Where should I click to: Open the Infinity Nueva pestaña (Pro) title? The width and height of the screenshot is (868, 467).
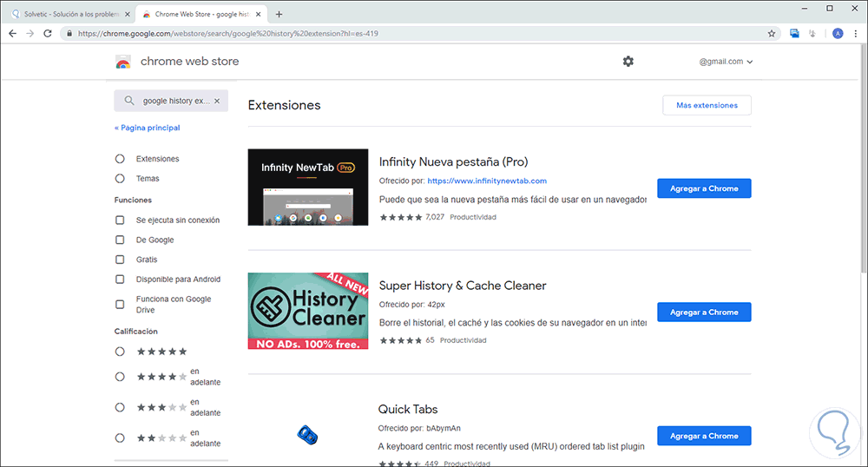coord(453,161)
